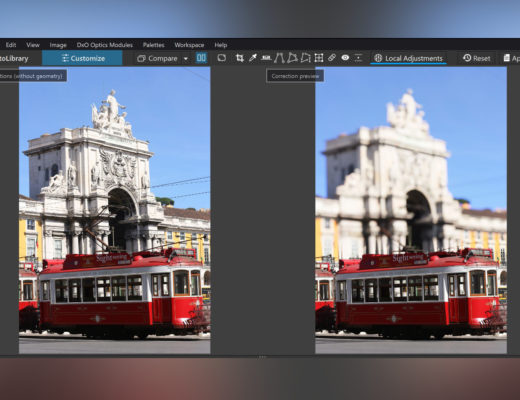The image size is (520, 400).
Task: Open the Edit menu
Action: point(11,45)
